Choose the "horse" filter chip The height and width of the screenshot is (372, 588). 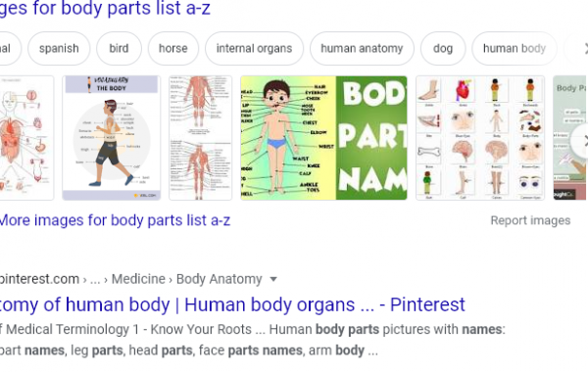(x=173, y=48)
